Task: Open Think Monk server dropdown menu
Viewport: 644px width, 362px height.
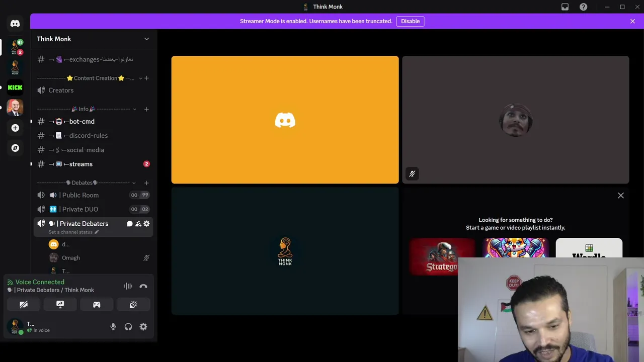Action: coord(146,39)
